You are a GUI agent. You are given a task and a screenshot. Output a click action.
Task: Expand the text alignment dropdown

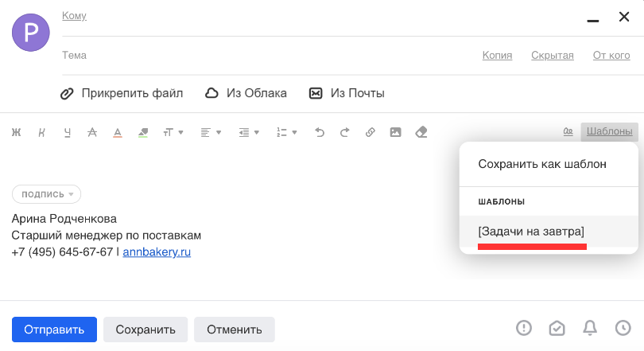pos(210,133)
